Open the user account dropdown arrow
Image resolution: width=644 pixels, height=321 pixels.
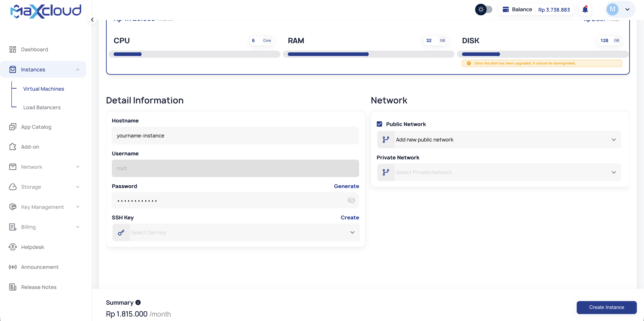pyautogui.click(x=627, y=9)
